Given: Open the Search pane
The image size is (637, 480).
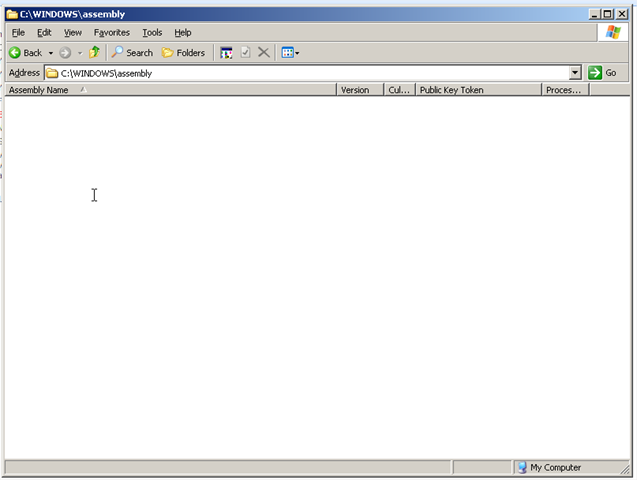Looking at the screenshot, I should click(x=132, y=53).
